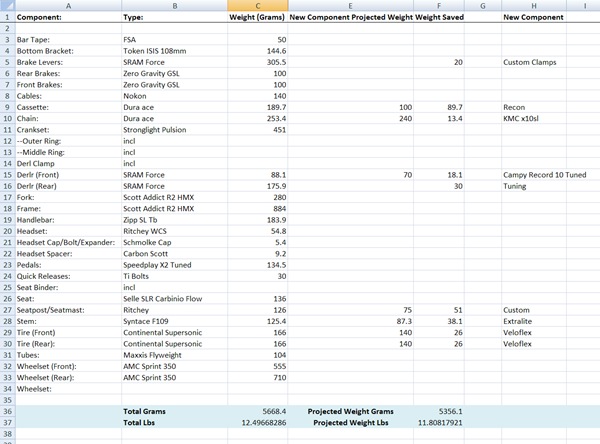
Task: Click 'New Component Projected Weight' header cell
Action: [x=351, y=17]
